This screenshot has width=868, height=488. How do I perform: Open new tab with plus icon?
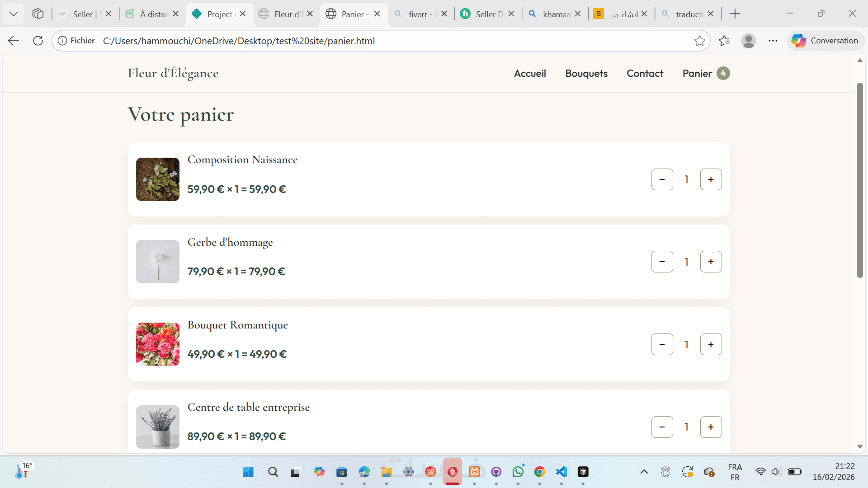pos(735,14)
